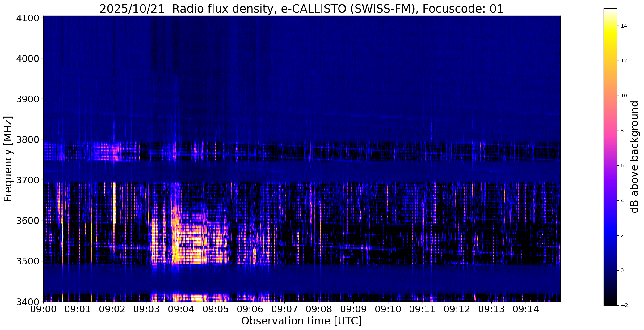Screen dimensions: 644x330
Task: Click the 09:08 time tick label
Action: coord(319,309)
